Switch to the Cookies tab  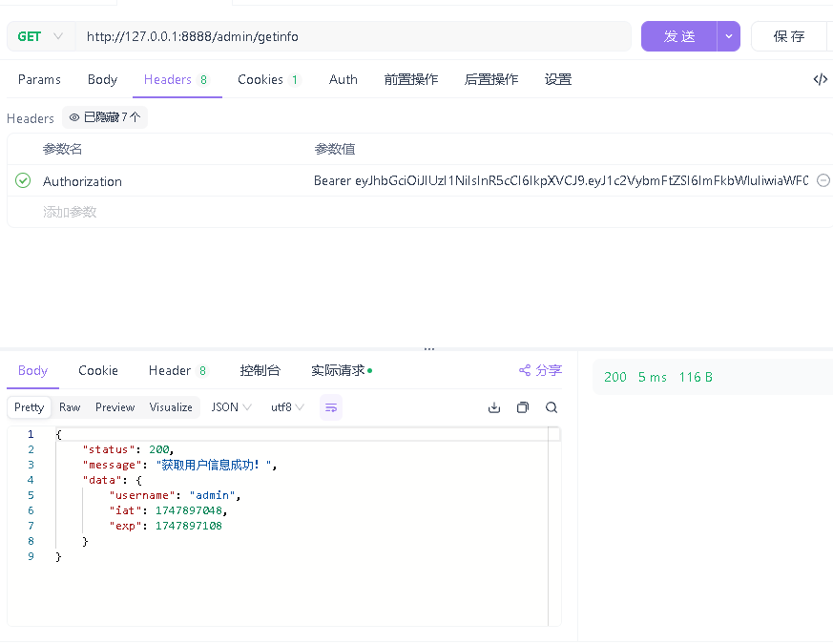(260, 79)
